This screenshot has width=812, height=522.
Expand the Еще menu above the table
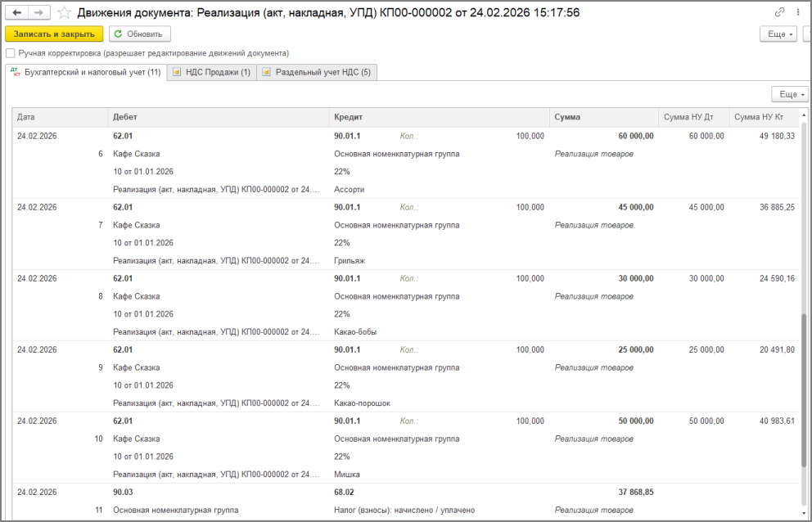(788, 95)
